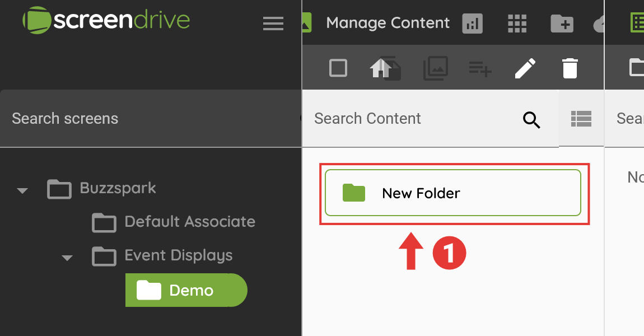The height and width of the screenshot is (336, 644).
Task: Select the Demo folder in tree
Action: (x=186, y=290)
